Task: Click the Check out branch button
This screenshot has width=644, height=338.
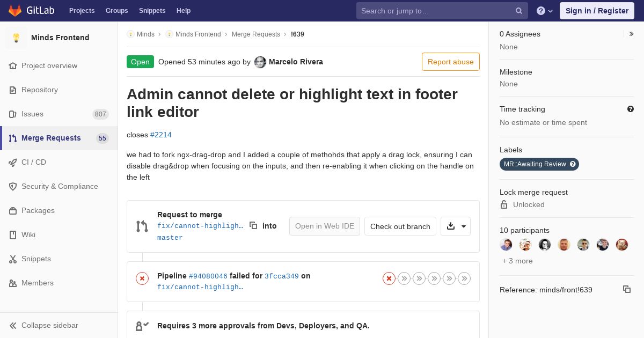Action: point(400,226)
